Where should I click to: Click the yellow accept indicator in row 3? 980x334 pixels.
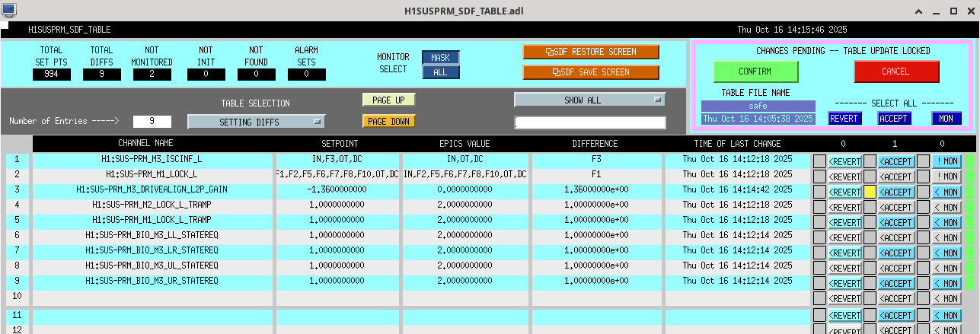(x=870, y=192)
